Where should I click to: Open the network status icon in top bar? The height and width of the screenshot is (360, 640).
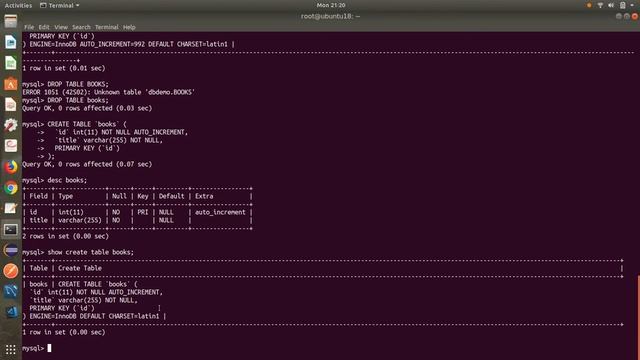point(600,5)
